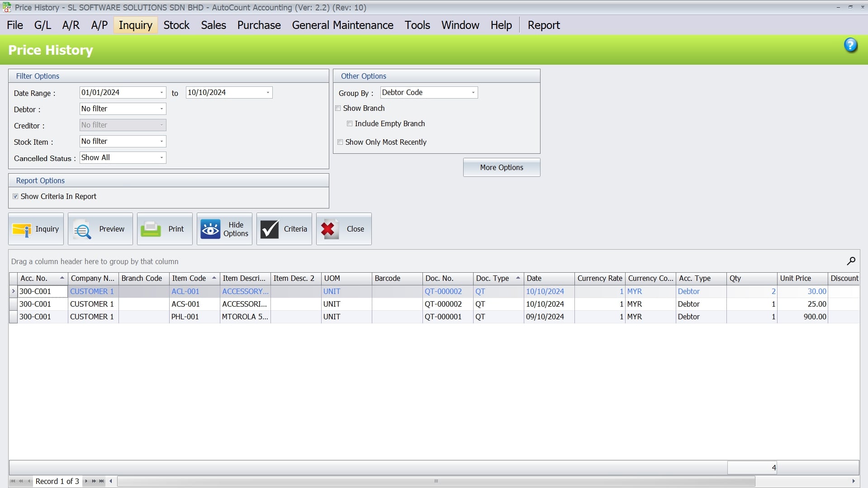The image size is (868, 488).
Task: Open Criteria with the checkmark icon
Action: point(284,229)
